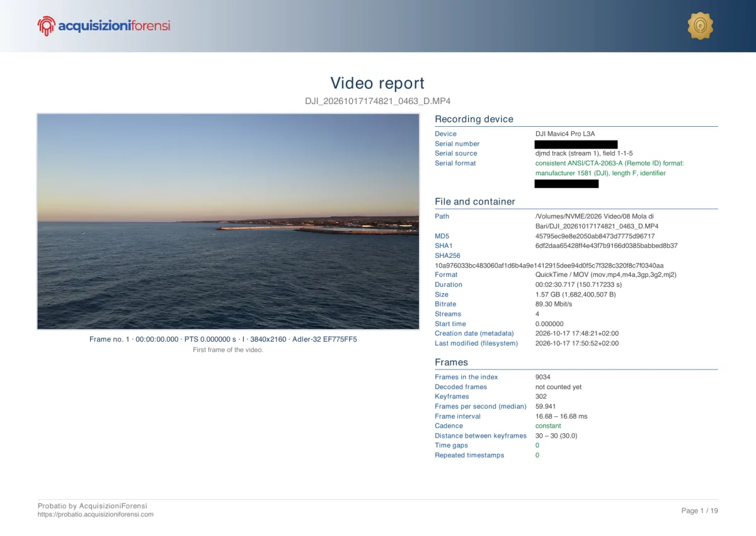Select frames per second value "59.941"
Screen dimensions: 756x536
tap(546, 407)
